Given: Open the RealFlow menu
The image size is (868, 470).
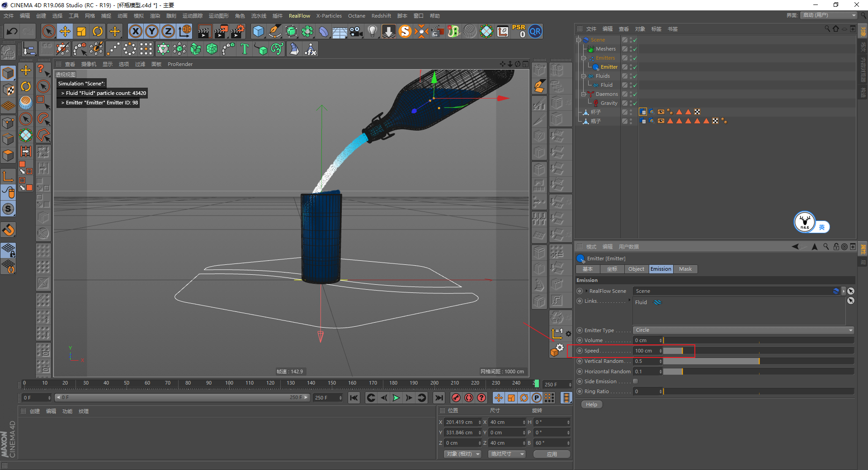Looking at the screenshot, I should click(x=299, y=16).
